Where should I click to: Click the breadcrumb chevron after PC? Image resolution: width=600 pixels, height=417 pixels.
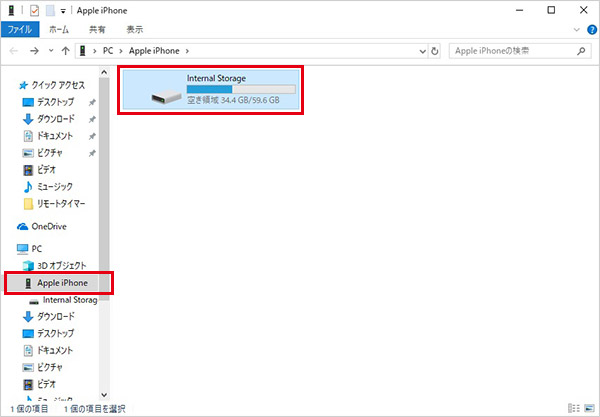[x=121, y=51]
